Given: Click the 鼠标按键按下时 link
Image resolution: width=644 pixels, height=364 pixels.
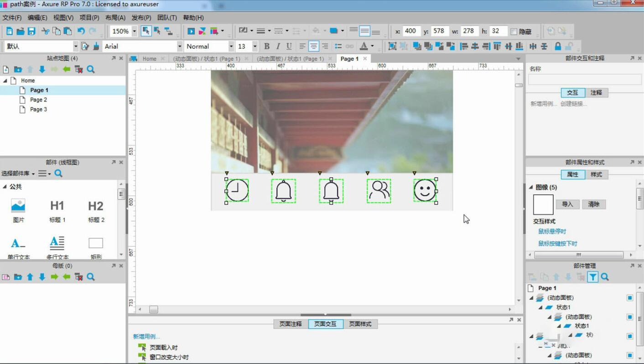Looking at the screenshot, I should click(558, 243).
